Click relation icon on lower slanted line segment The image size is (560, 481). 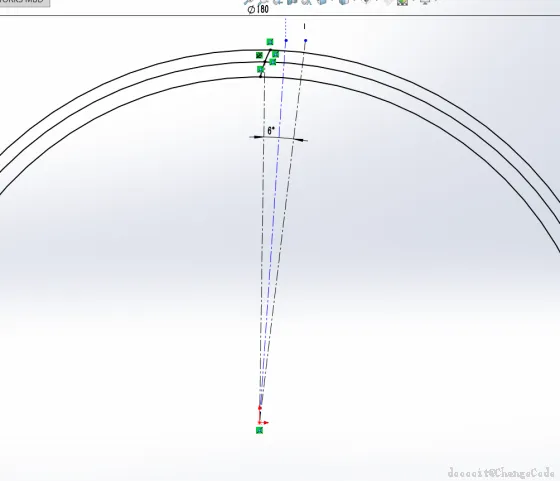(261, 69)
